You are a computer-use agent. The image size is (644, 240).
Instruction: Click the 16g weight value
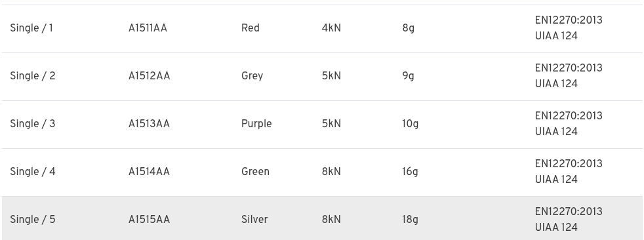(x=410, y=172)
